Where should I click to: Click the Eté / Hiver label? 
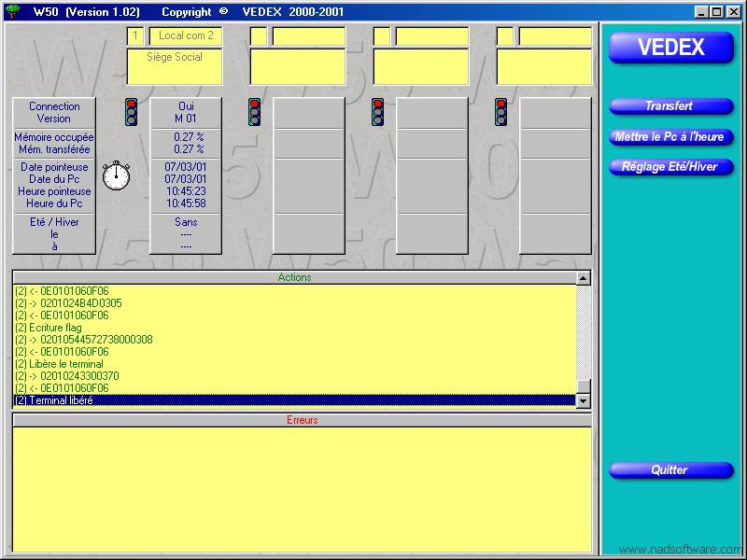tap(54, 222)
